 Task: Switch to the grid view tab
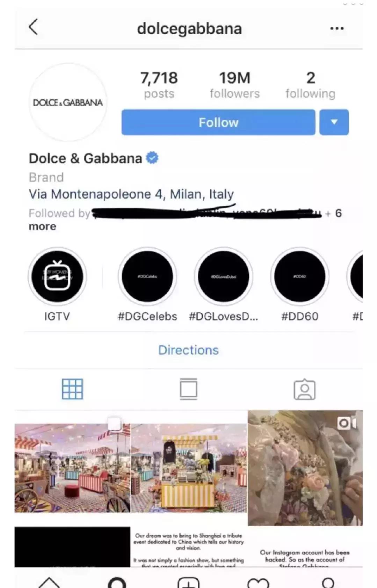point(72,389)
